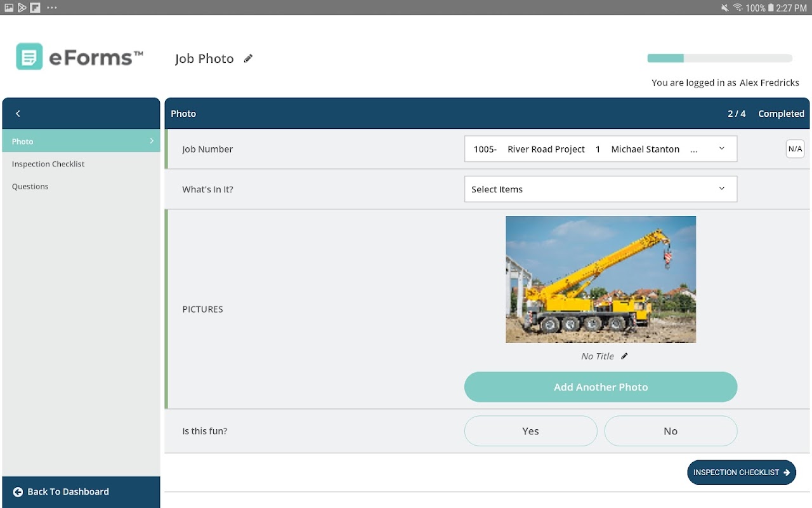Open the muted sound status icon
The width and height of the screenshot is (812, 508).
click(x=725, y=8)
